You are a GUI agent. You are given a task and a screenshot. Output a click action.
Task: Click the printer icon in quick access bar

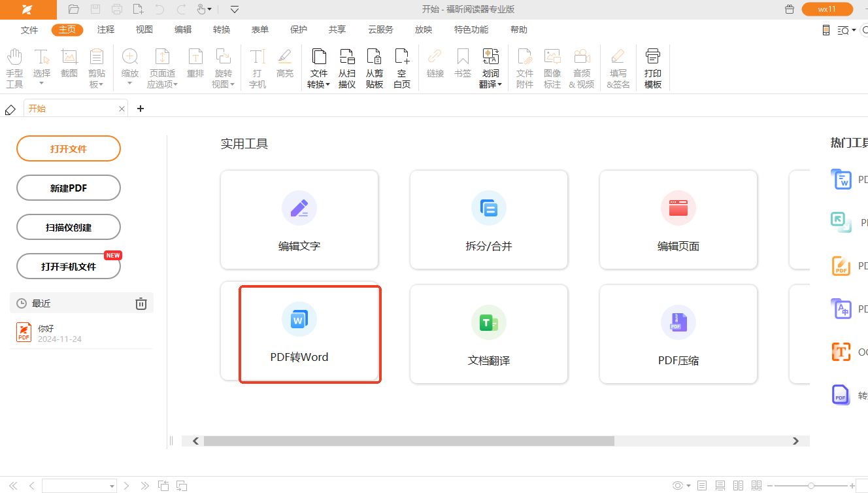[117, 9]
